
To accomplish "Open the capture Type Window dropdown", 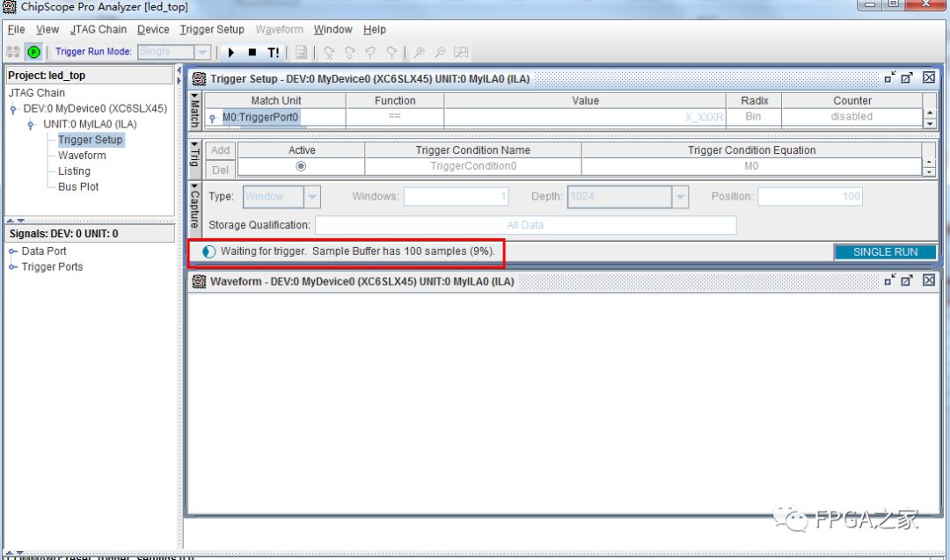I will 312,197.
